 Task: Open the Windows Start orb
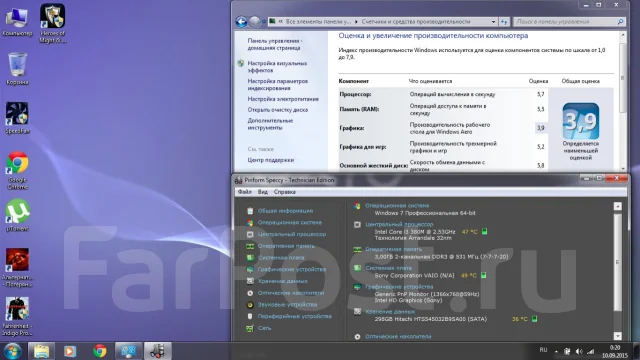coord(12,351)
